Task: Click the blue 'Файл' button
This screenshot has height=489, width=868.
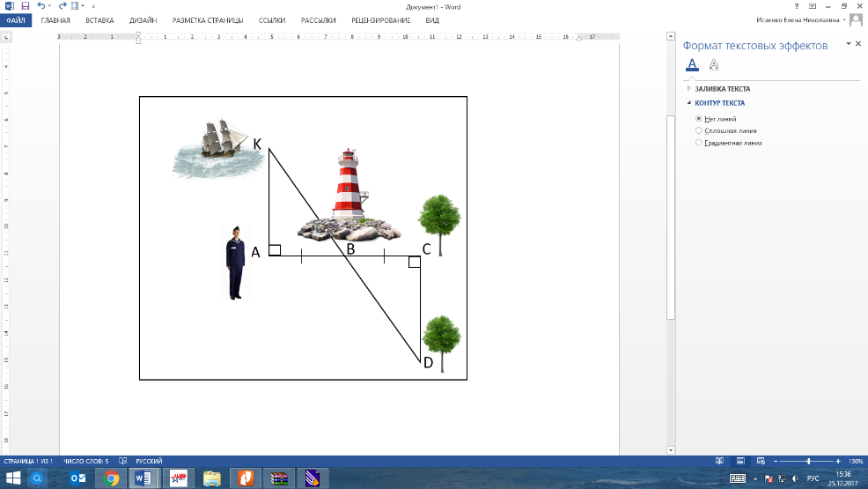Action: [16, 20]
